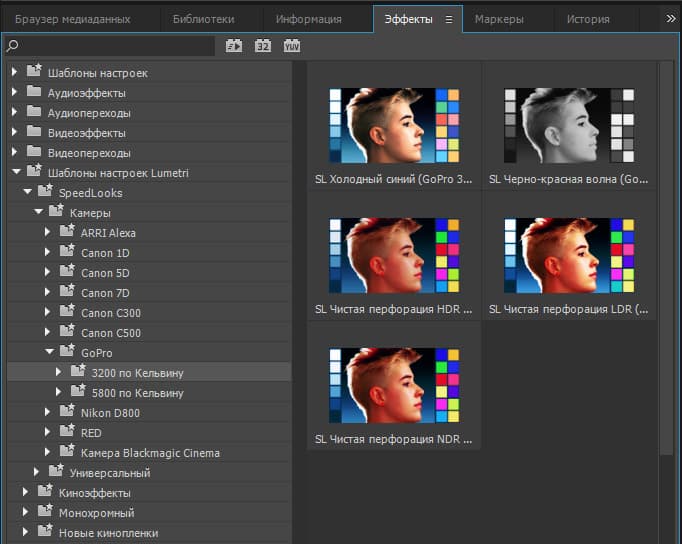Focus the effects search field
The image size is (682, 544).
tap(110, 46)
